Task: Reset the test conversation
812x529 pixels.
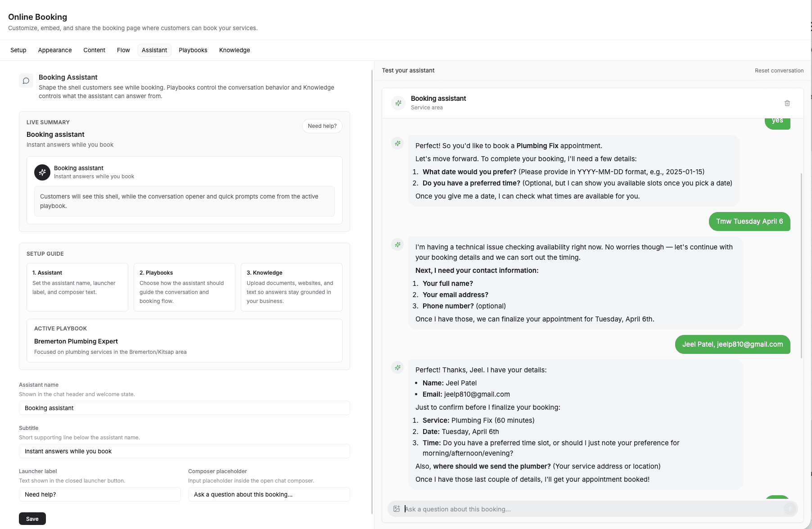Action: (779, 70)
